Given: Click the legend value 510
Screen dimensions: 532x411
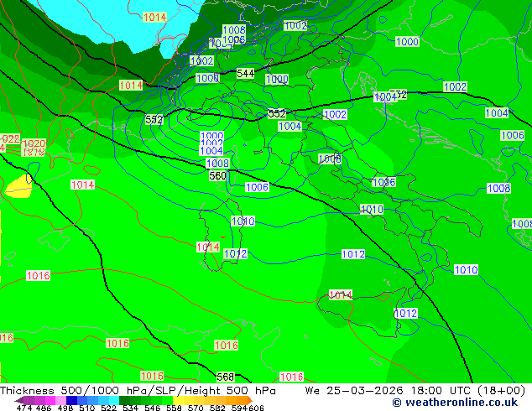Looking at the screenshot, I should [x=87, y=408].
